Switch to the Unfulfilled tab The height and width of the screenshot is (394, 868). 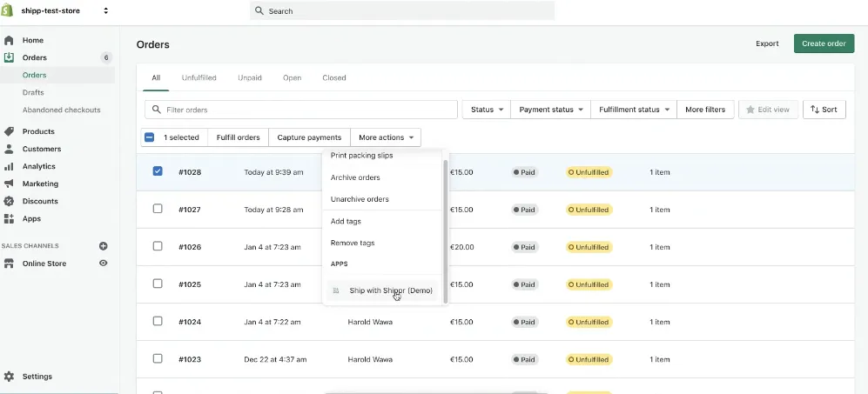point(198,78)
